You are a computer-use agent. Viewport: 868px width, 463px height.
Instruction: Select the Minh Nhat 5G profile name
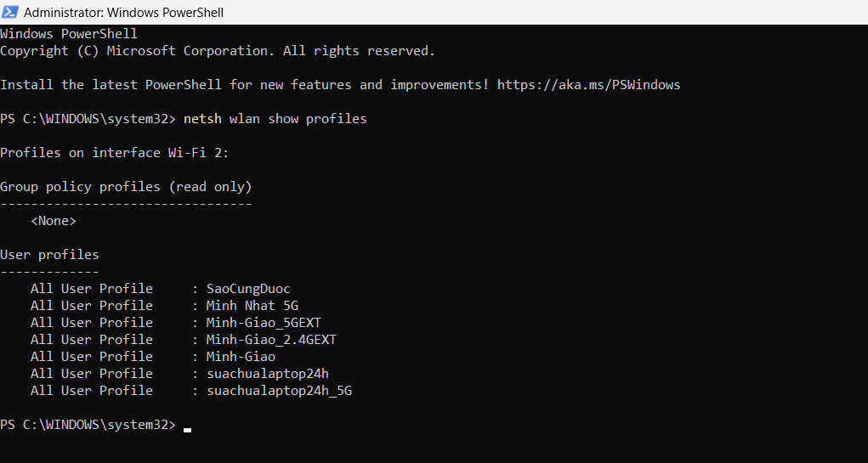[x=252, y=306]
